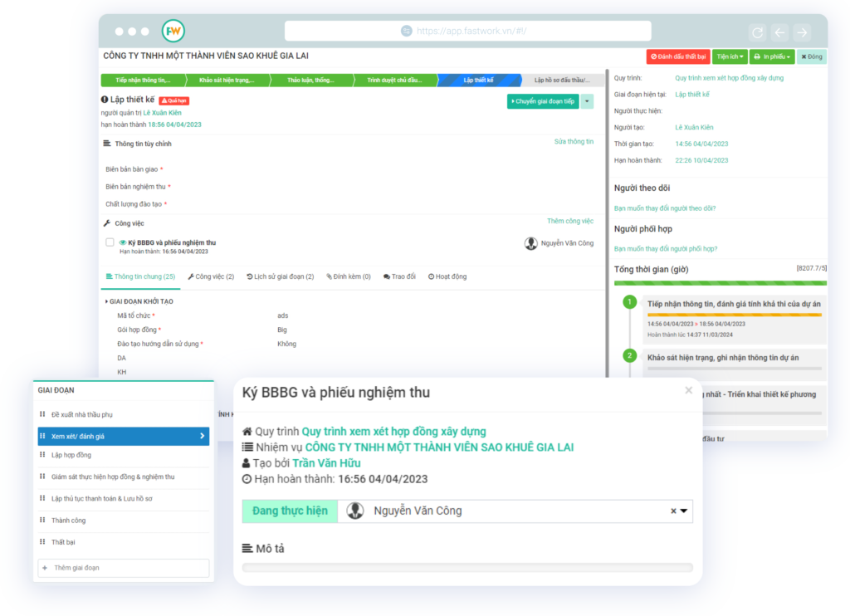Click the browser forward arrow icon
Viewport: 850px width, 616px height.
(x=802, y=32)
